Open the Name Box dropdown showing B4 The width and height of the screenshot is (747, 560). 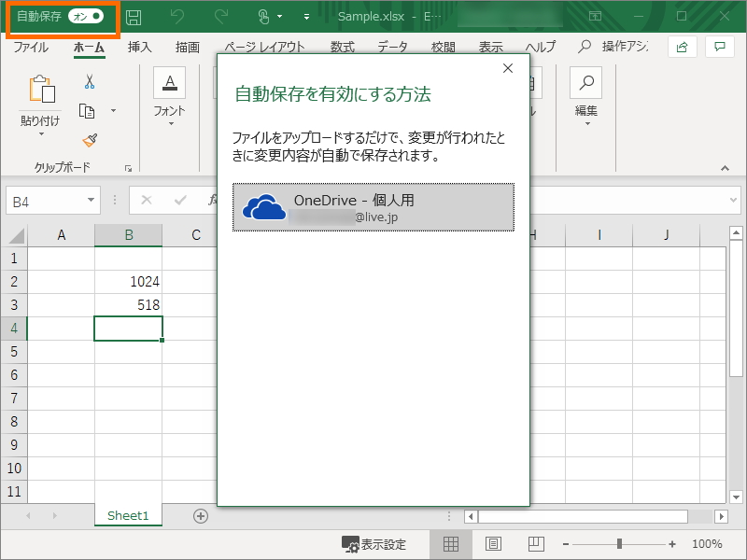89,200
